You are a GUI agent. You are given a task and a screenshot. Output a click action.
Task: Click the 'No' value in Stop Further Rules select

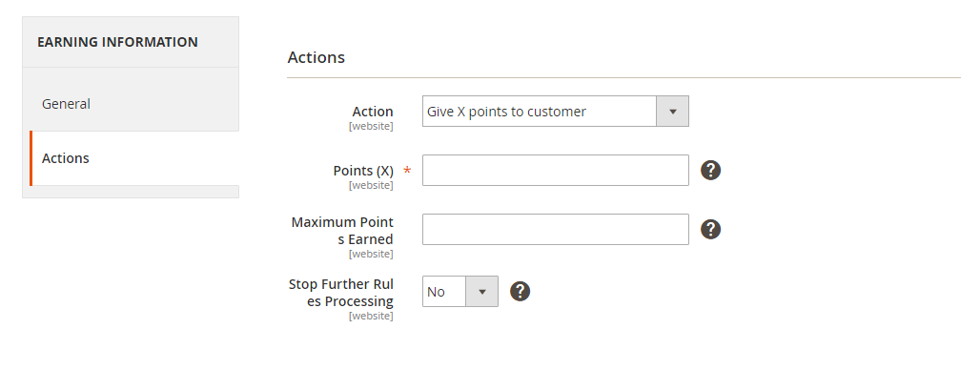coord(437,292)
